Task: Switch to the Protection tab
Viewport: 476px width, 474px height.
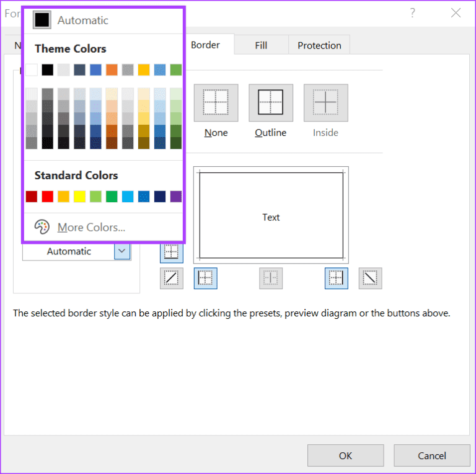Action: tap(319, 45)
